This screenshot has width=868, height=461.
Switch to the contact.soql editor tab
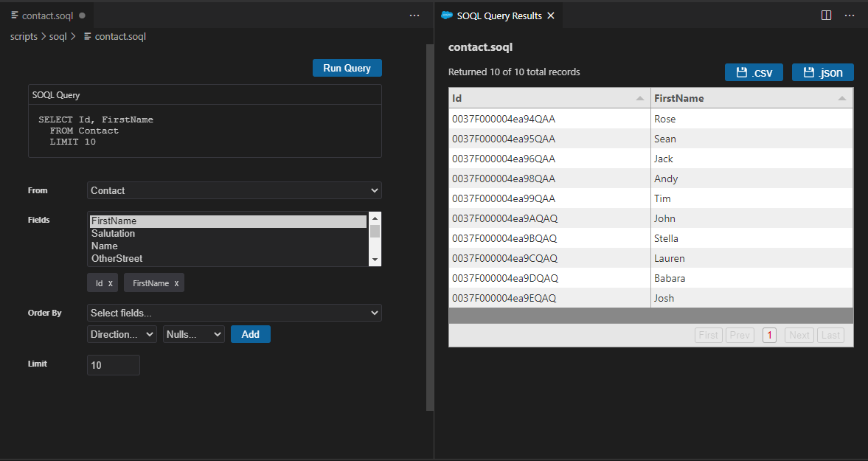[48, 15]
